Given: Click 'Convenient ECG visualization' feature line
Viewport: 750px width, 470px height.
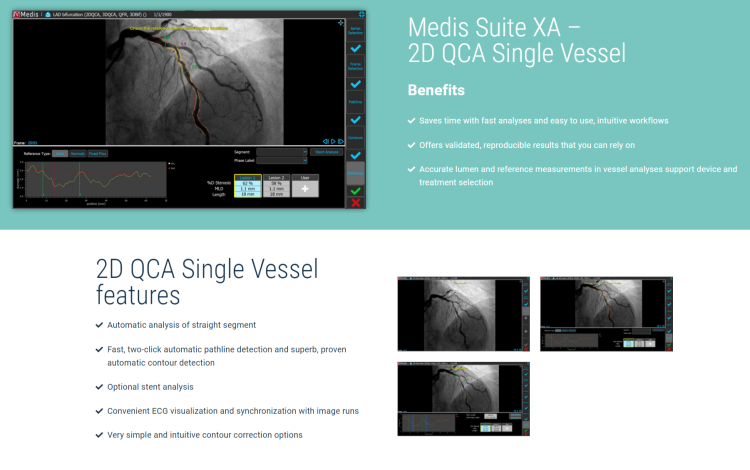Looking at the screenshot, I should pyautogui.click(x=233, y=411).
